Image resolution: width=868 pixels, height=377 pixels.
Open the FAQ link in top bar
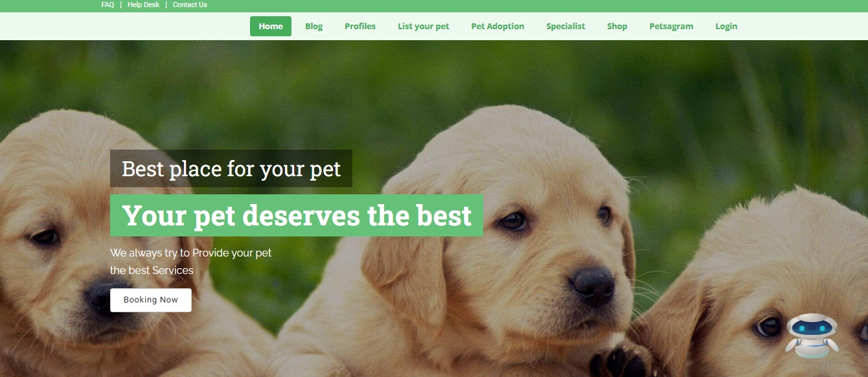pos(108,5)
